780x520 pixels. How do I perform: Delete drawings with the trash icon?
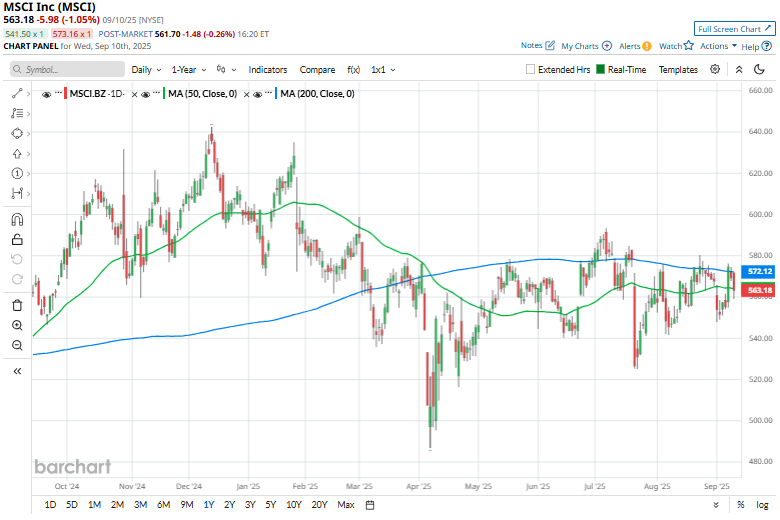point(17,305)
